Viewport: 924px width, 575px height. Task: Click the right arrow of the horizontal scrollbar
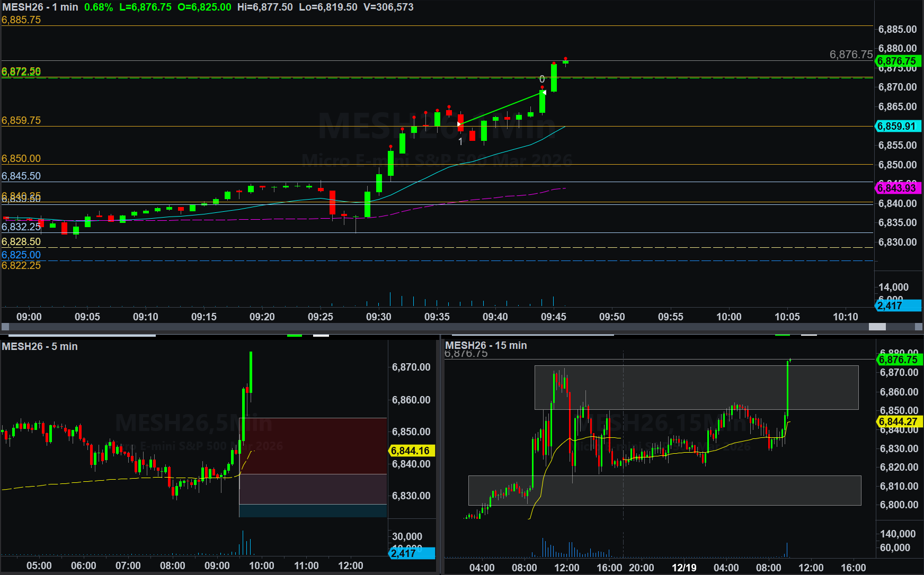coord(919,327)
